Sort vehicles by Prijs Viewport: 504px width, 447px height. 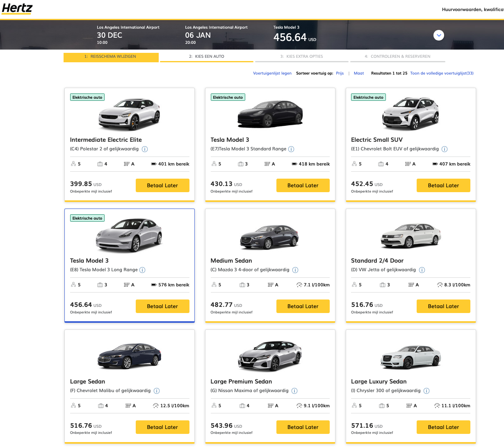pyautogui.click(x=340, y=73)
